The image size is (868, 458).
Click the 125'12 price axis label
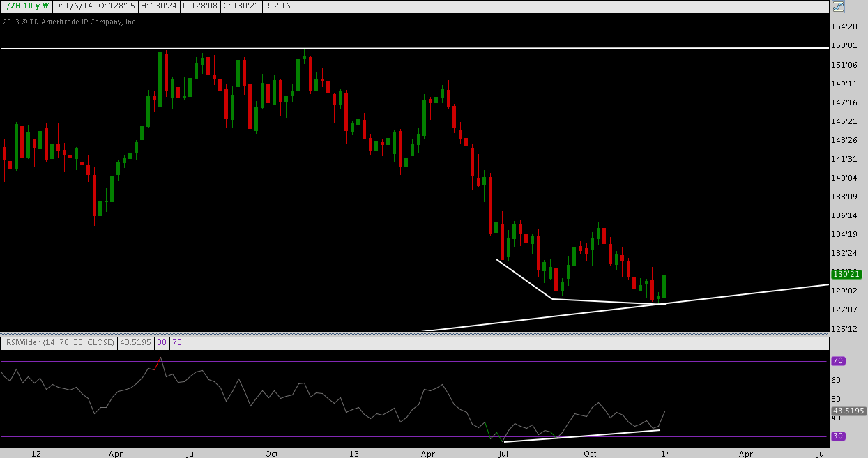[x=844, y=328]
